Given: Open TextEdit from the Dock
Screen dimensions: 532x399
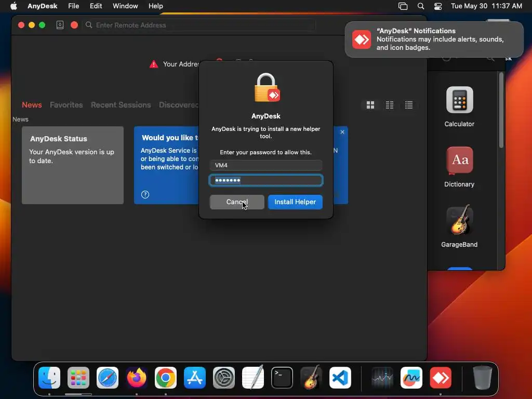Looking at the screenshot, I should pos(253,378).
